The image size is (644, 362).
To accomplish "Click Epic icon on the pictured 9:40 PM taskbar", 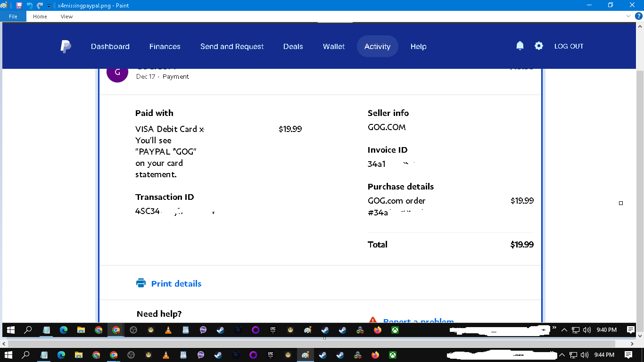I will pyautogui.click(x=272, y=330).
